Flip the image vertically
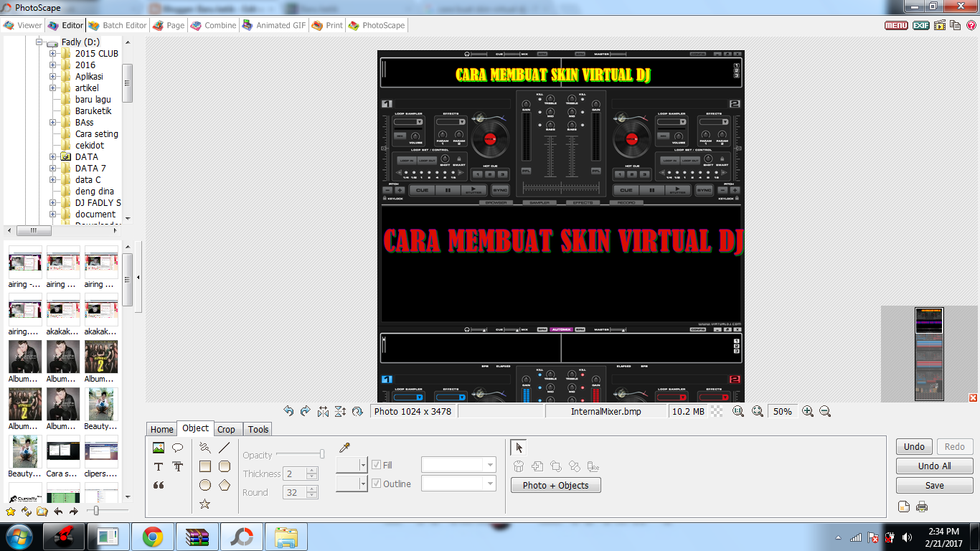980x551 pixels. pyautogui.click(x=340, y=411)
